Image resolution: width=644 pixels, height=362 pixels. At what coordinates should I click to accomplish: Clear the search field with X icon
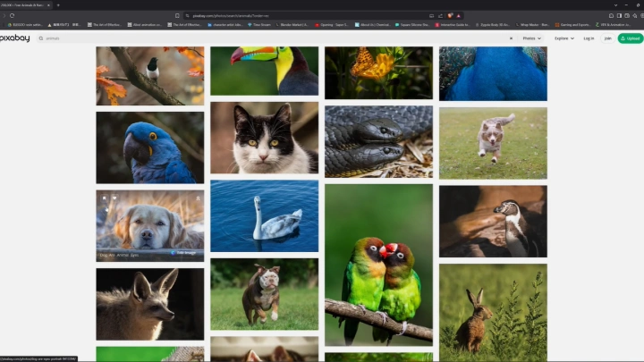tap(511, 38)
